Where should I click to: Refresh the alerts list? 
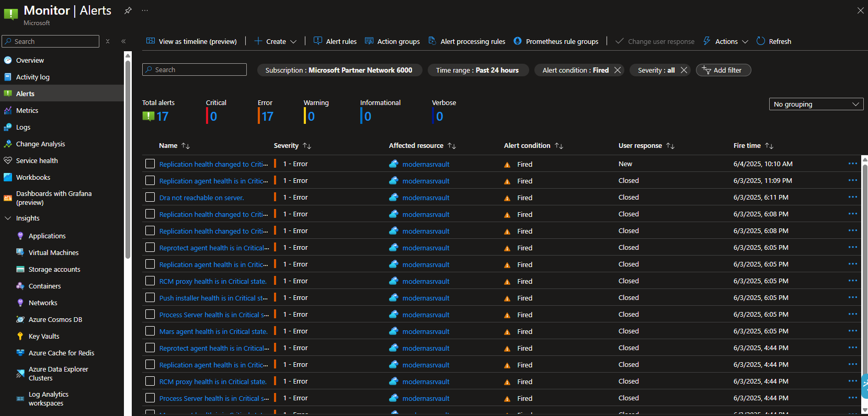pyautogui.click(x=774, y=41)
